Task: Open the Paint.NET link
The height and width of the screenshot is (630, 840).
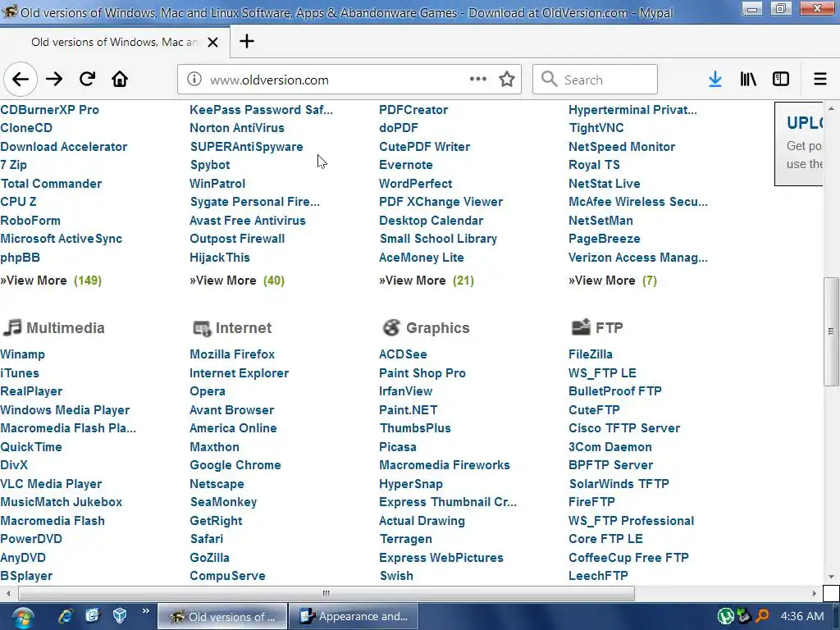Action: 409,410
